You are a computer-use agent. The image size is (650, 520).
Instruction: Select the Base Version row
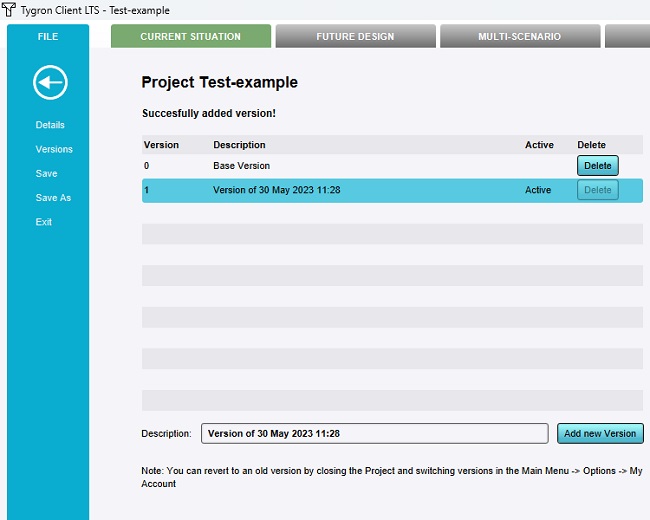click(x=350, y=166)
